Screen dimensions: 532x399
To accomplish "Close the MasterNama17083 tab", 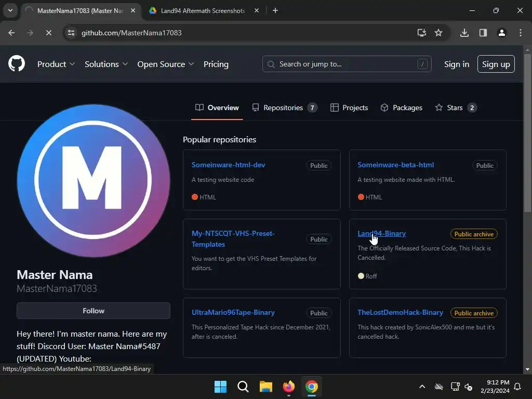I will [x=133, y=10].
